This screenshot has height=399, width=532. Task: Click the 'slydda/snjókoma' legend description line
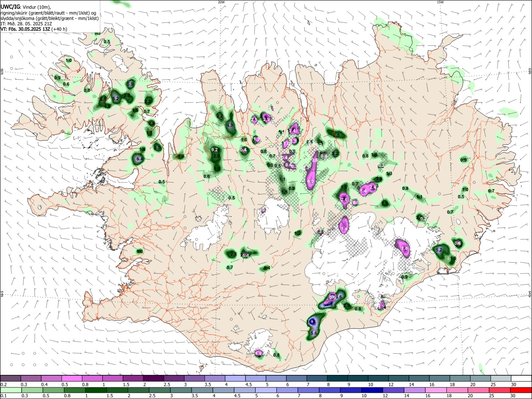click(49, 18)
